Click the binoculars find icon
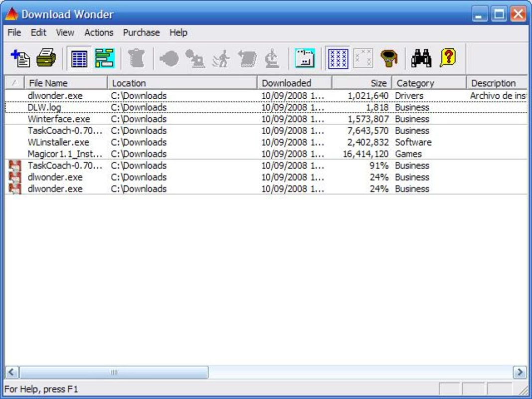The width and height of the screenshot is (532, 399). click(421, 58)
